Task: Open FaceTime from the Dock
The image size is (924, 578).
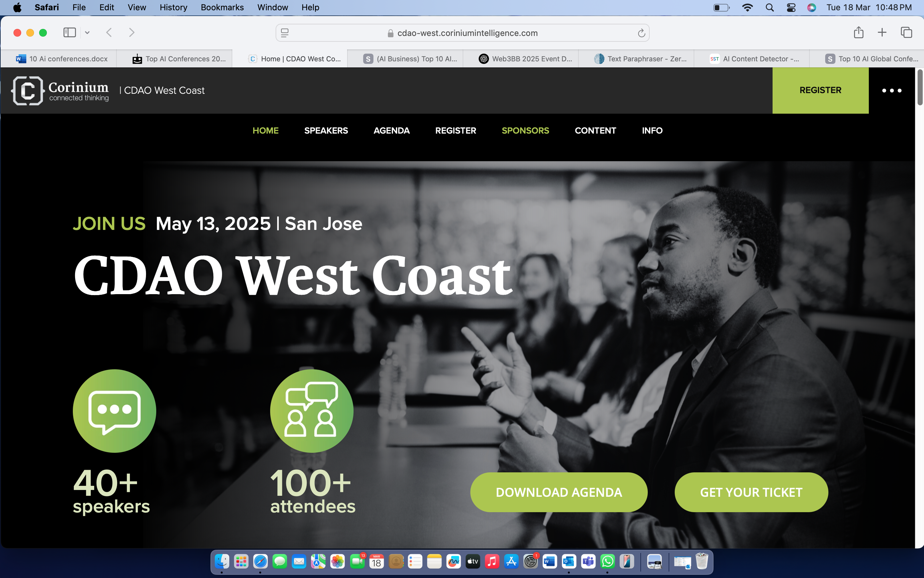Action: point(357,562)
